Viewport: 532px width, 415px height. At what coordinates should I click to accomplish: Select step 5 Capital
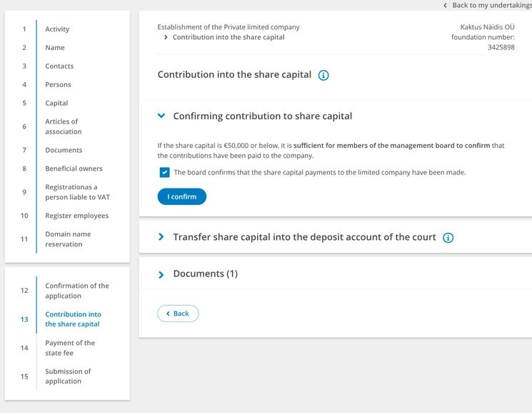tap(56, 103)
